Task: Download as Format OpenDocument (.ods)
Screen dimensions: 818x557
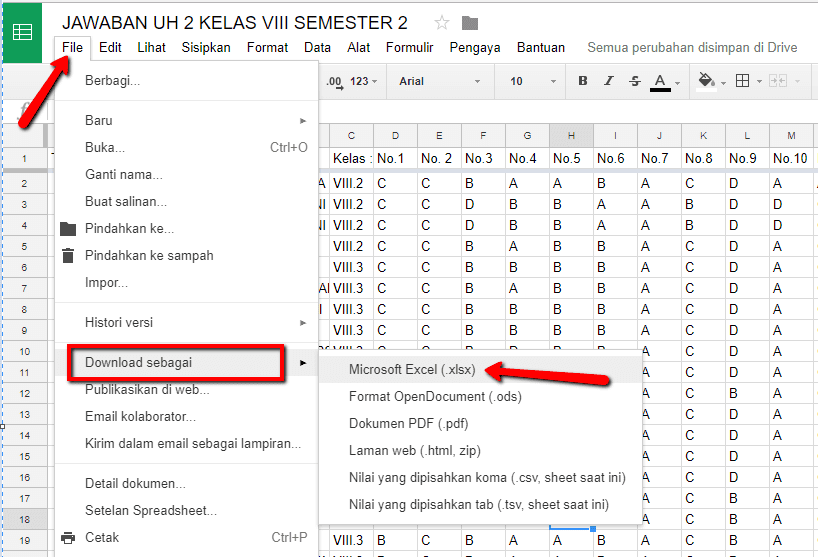Action: click(x=480, y=397)
